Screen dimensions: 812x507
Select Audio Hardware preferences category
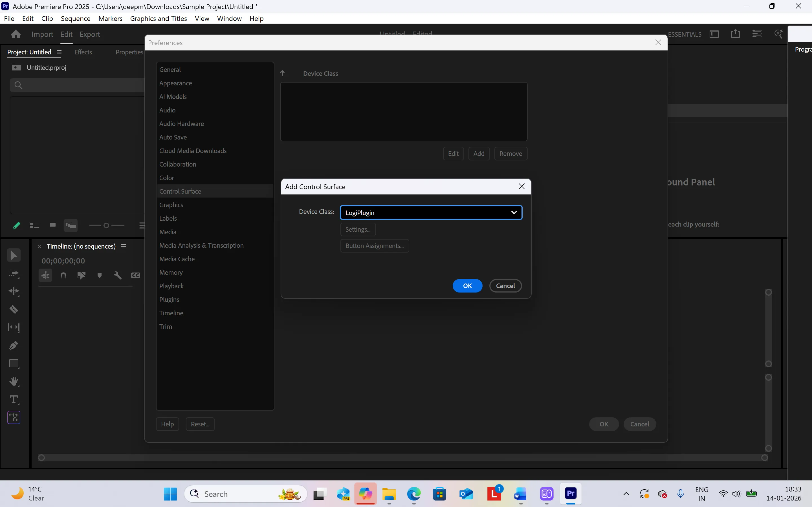click(x=182, y=124)
